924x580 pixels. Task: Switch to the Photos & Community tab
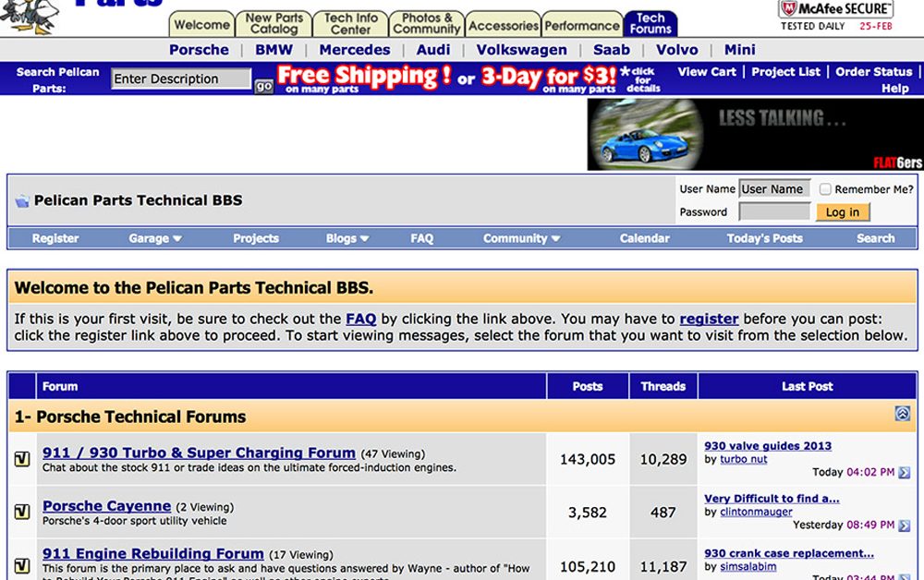coord(426,21)
